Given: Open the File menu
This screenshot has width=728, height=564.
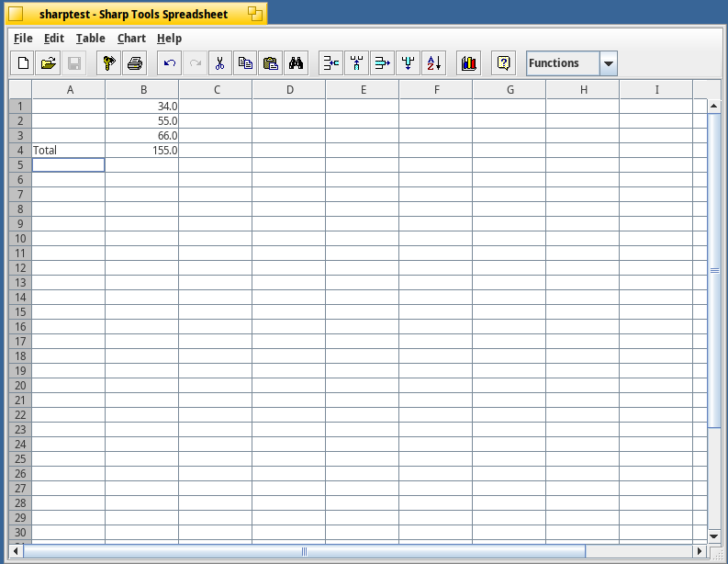Looking at the screenshot, I should coord(23,38).
